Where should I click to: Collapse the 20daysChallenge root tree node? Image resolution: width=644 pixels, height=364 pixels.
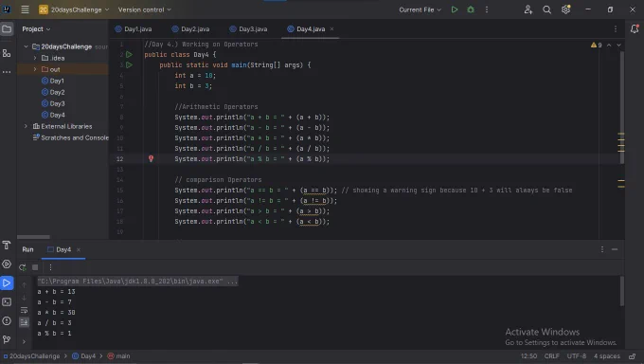[26, 46]
